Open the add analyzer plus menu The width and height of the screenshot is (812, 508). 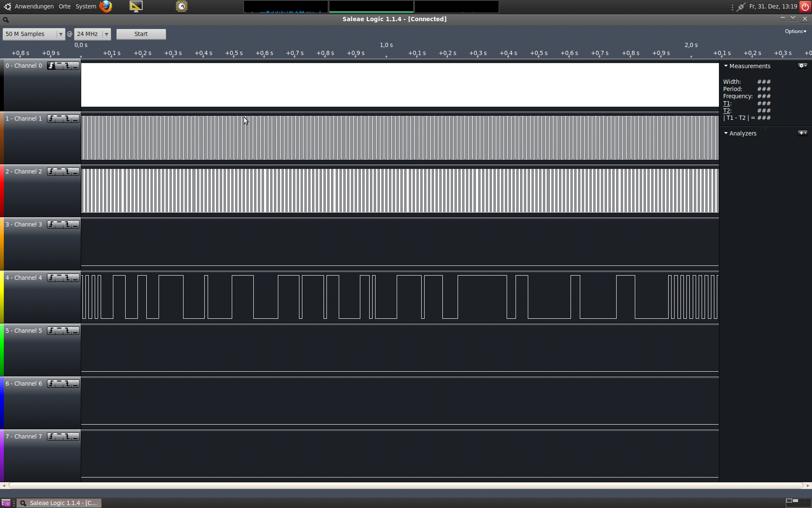tap(802, 133)
